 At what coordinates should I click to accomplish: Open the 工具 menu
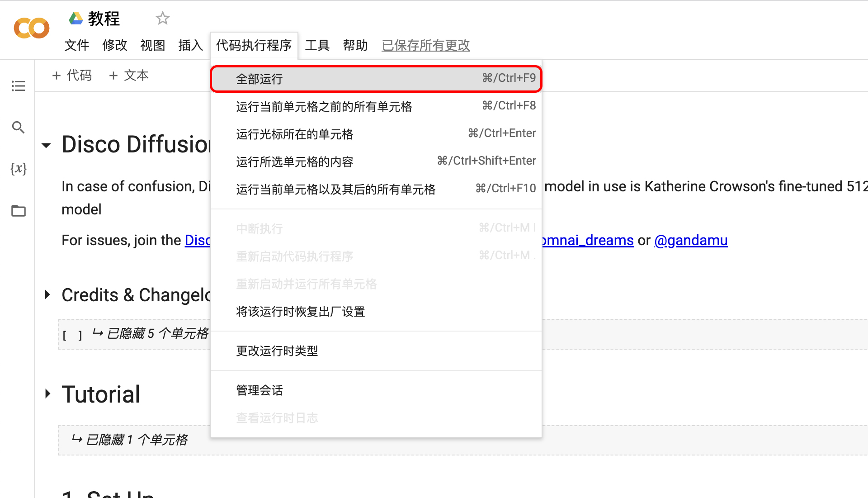point(317,45)
